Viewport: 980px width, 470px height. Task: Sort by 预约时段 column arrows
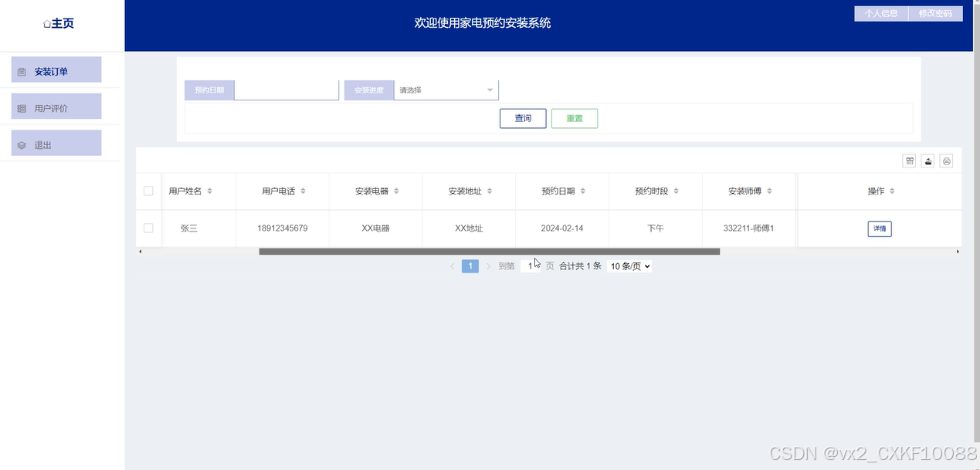coord(677,191)
